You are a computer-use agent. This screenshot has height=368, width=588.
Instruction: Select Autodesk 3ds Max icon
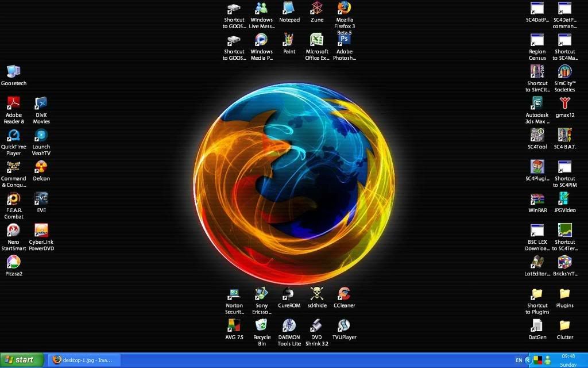(537, 103)
